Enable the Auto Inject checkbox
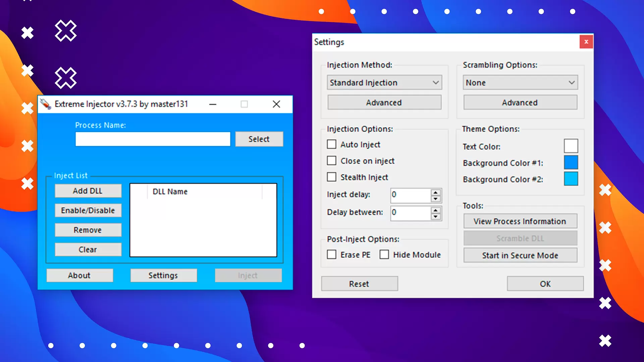This screenshot has height=362, width=644. [x=331, y=144]
